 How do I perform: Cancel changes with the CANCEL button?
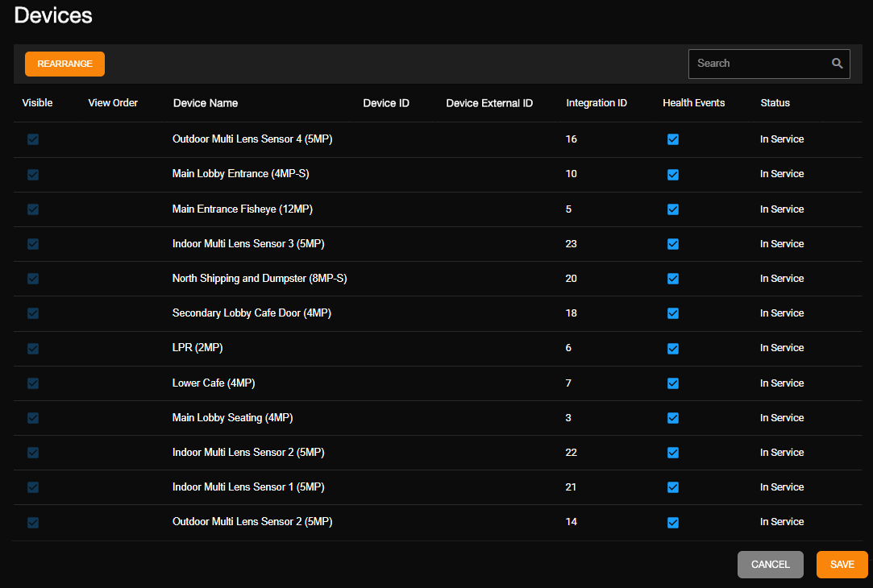(x=770, y=565)
